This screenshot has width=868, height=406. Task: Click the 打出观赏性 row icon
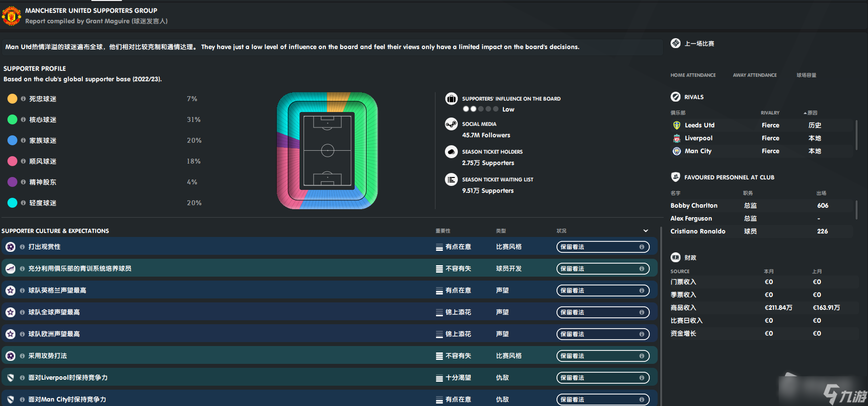[10, 247]
